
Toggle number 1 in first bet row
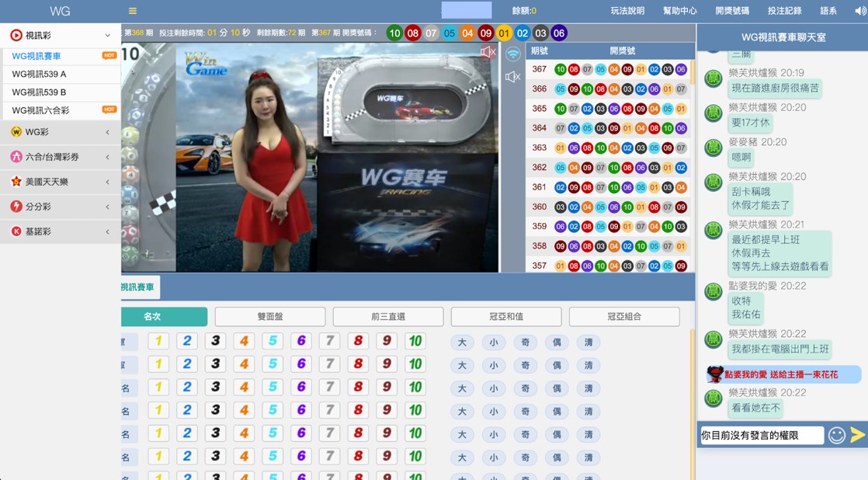tap(158, 341)
